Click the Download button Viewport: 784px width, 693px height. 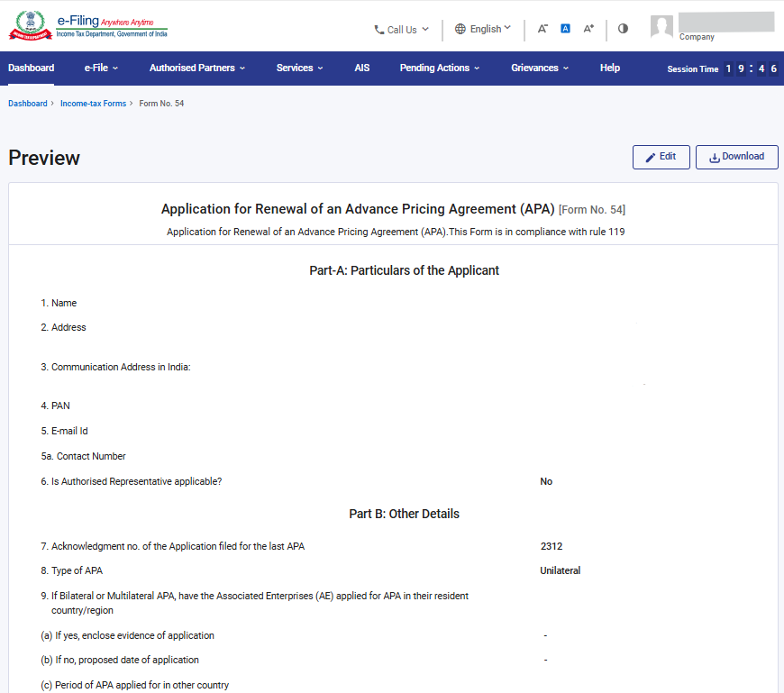(x=737, y=157)
